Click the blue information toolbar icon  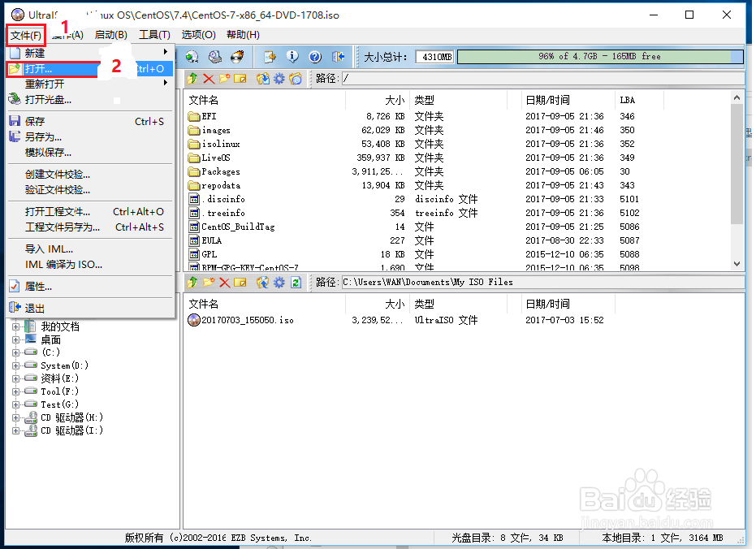[292, 57]
